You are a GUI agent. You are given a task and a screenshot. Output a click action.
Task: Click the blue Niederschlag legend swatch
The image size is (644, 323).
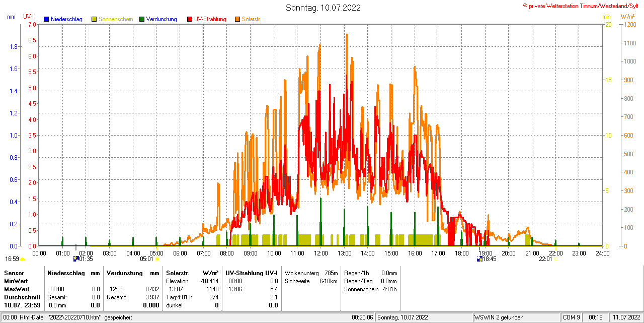(x=46, y=19)
